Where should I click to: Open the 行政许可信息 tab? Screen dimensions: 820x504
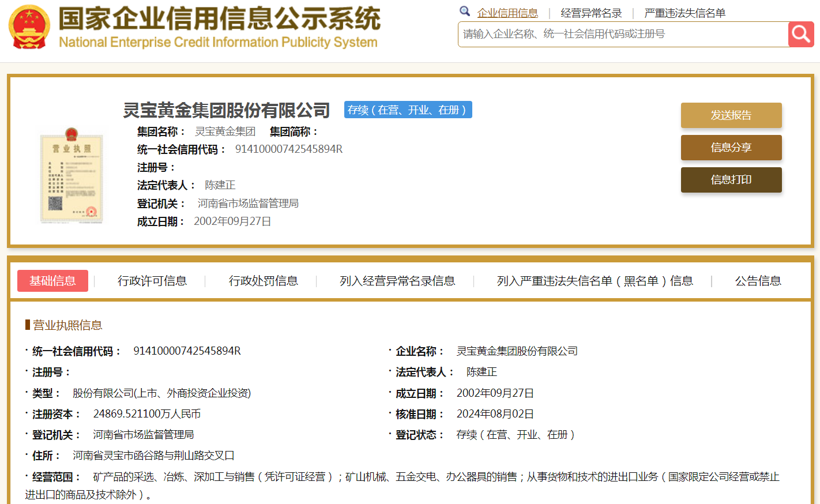(x=152, y=281)
